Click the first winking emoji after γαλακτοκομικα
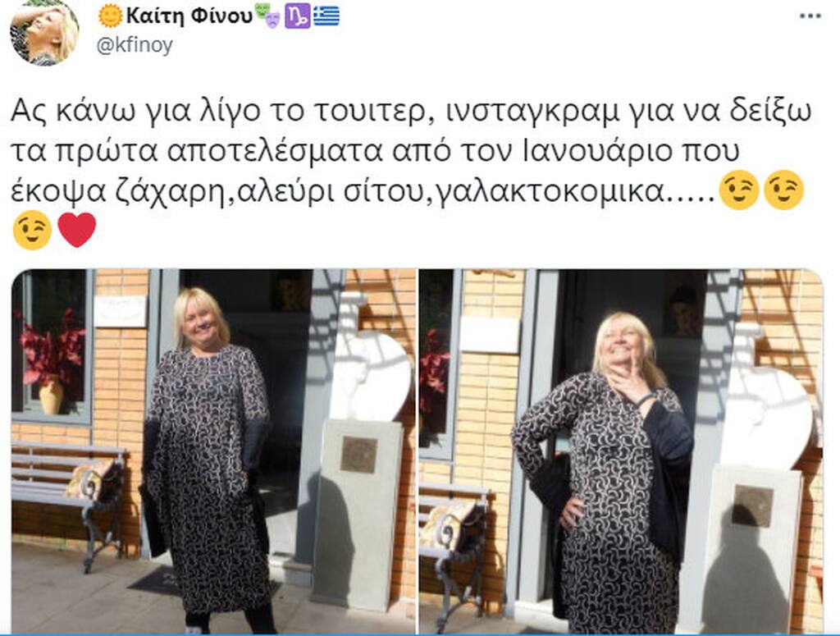 739,190
